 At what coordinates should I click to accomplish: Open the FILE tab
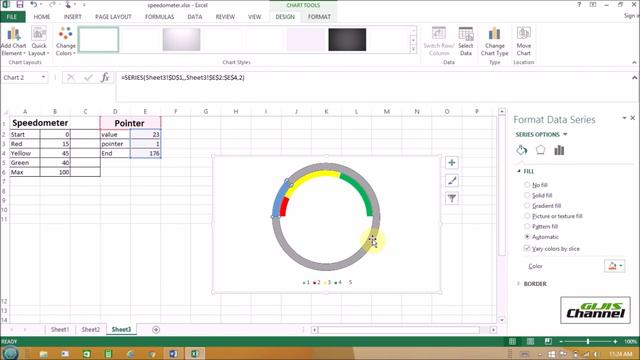[x=12, y=17]
